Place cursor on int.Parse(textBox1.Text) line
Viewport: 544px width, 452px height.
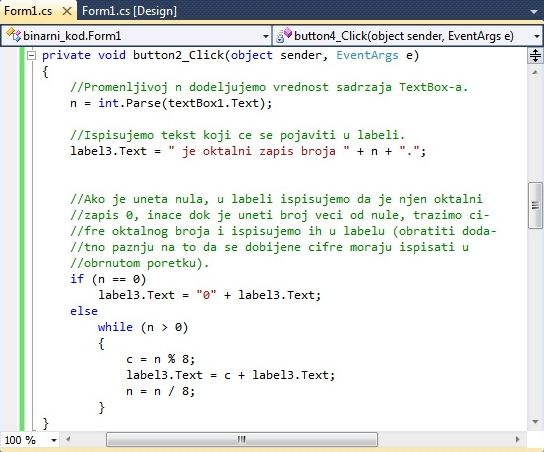(171, 103)
